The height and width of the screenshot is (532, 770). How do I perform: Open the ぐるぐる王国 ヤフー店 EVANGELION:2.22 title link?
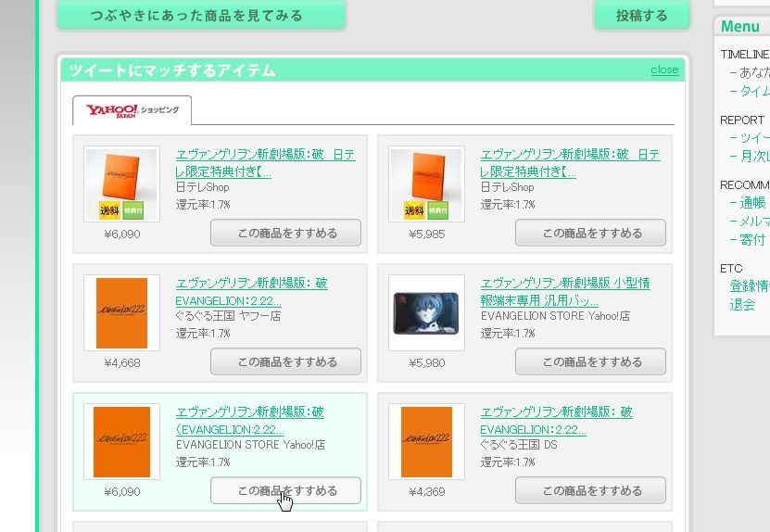click(x=251, y=292)
